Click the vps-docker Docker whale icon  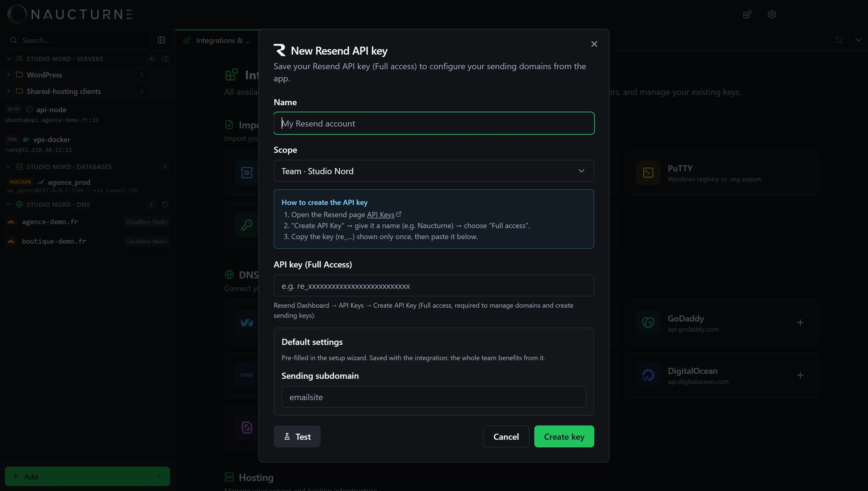(x=26, y=139)
